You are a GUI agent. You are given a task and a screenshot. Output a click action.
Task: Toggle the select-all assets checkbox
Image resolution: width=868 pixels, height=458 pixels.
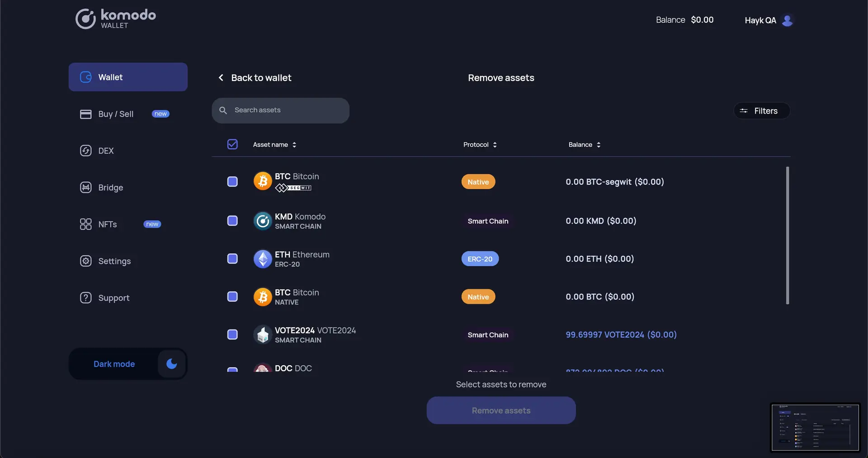(232, 144)
